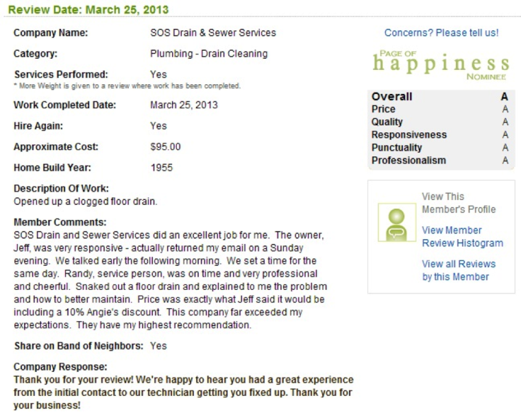Click the Review Date March 25, 2013 heading

pyautogui.click(x=88, y=10)
